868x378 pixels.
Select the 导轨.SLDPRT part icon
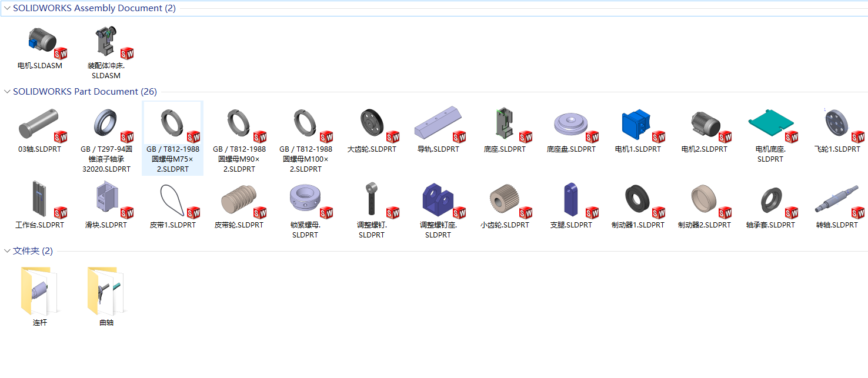(x=441, y=125)
